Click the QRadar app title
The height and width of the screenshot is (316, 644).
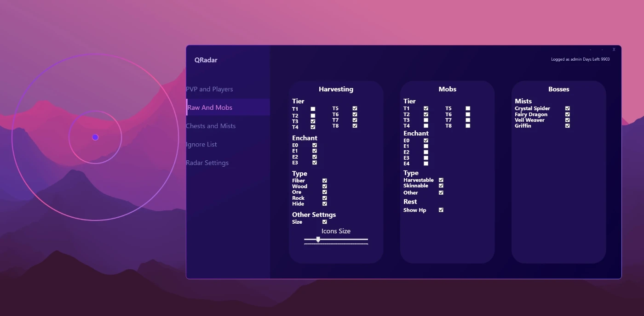(x=206, y=60)
